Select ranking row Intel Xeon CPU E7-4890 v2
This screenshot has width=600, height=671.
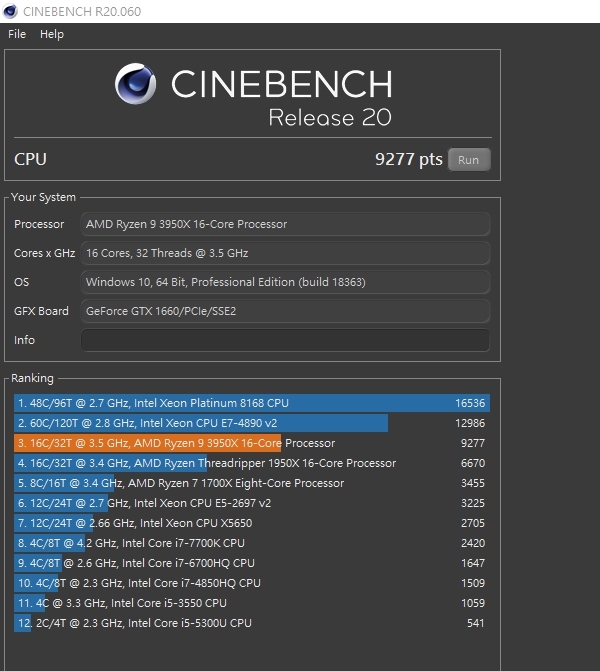pyautogui.click(x=252, y=423)
